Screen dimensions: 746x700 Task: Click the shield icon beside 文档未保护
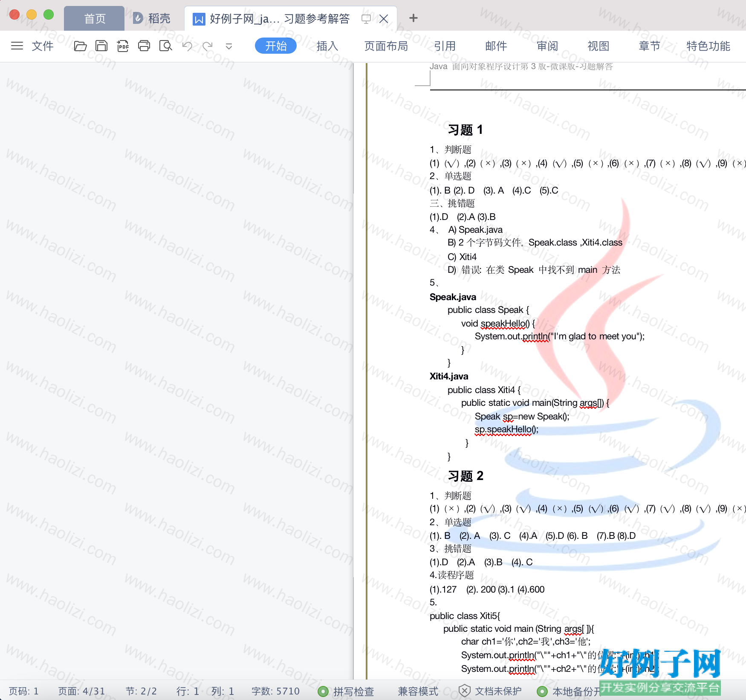coord(464,691)
